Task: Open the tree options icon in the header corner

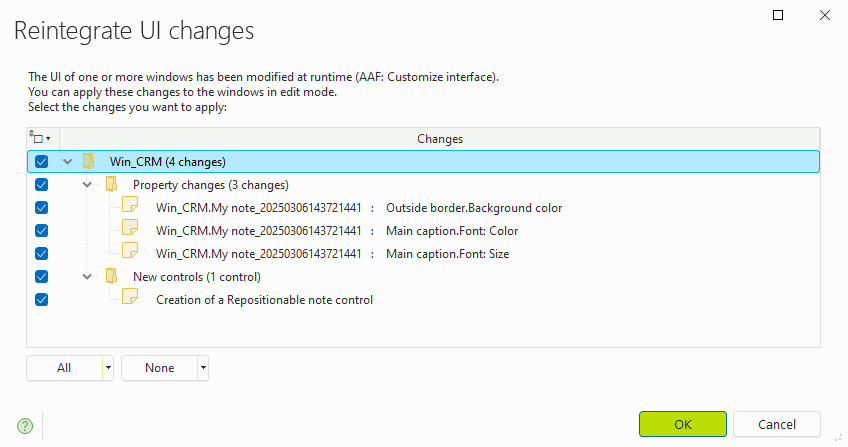Action: [x=39, y=138]
